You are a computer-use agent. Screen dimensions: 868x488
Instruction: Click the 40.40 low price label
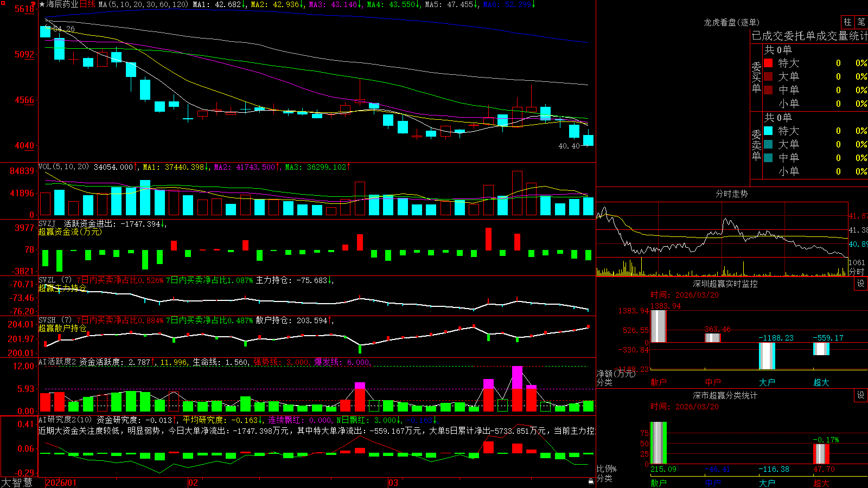click(x=569, y=146)
